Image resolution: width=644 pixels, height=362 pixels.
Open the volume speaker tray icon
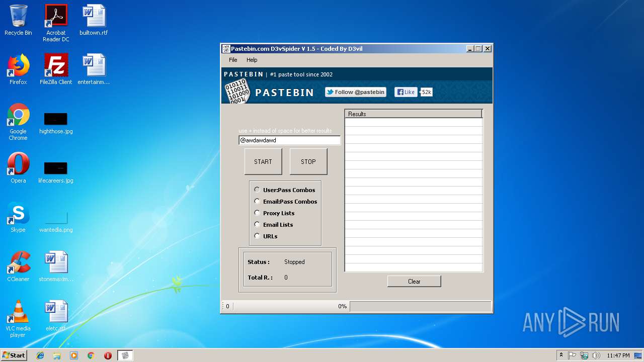596,355
